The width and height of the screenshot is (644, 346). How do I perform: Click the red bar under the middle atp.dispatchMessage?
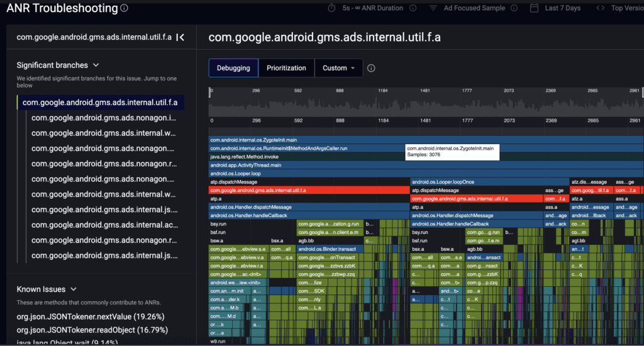coord(477,199)
